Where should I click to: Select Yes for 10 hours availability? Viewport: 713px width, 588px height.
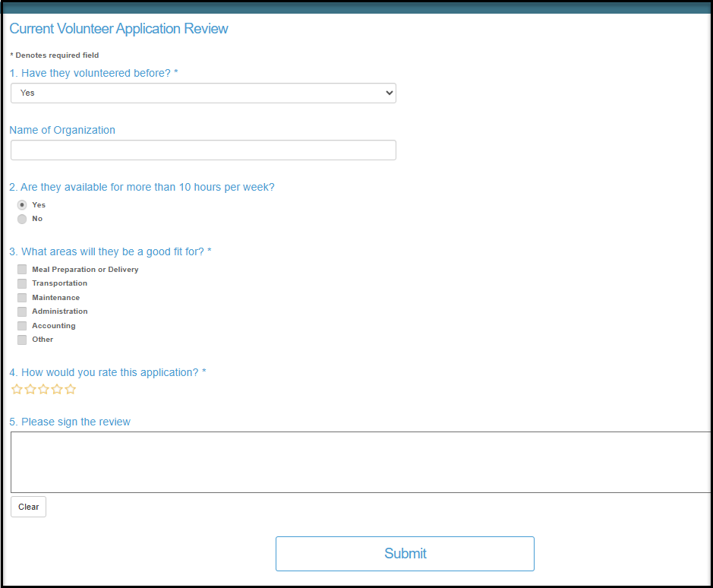[x=22, y=205]
